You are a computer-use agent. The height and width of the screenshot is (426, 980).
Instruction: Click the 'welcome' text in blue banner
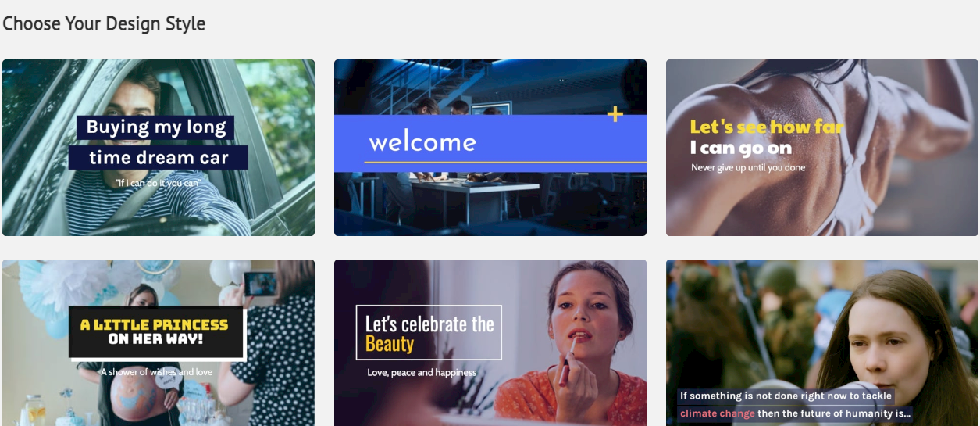pos(422,142)
